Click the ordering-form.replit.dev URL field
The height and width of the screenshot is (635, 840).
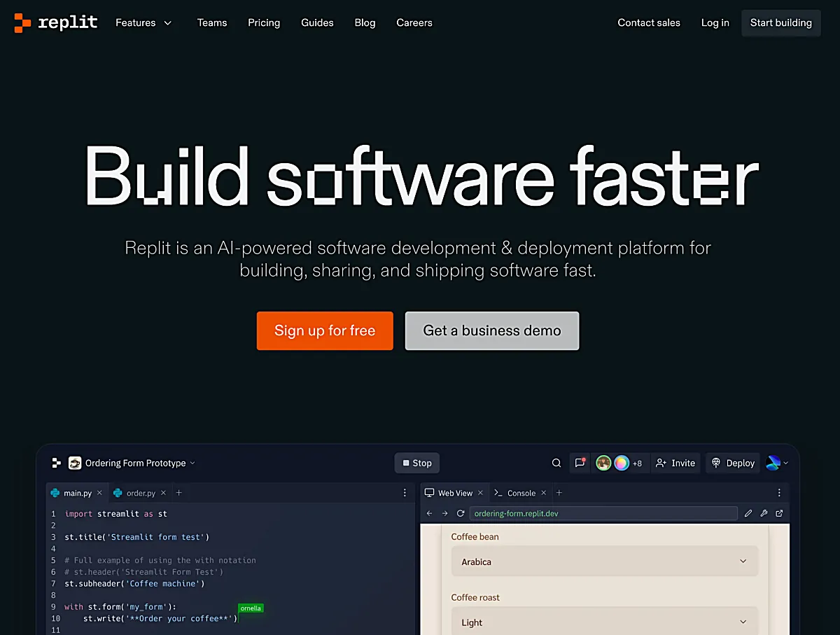[603, 513]
